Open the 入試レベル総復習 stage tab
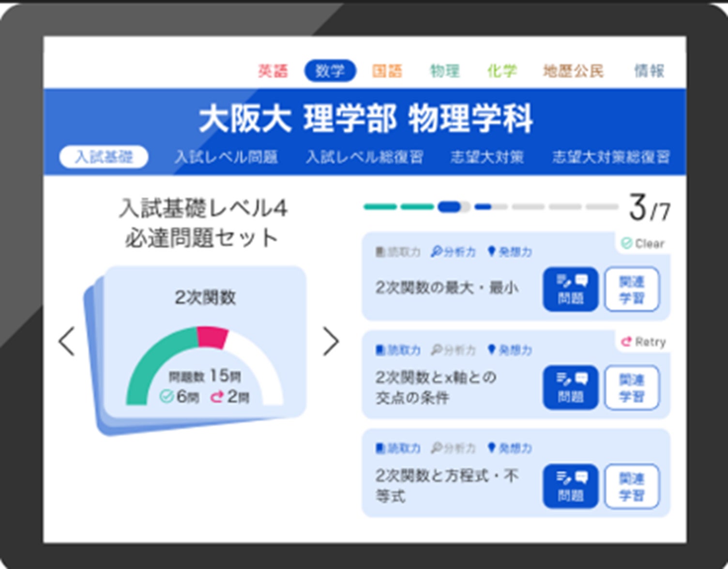The height and width of the screenshot is (569, 728). pos(364,157)
